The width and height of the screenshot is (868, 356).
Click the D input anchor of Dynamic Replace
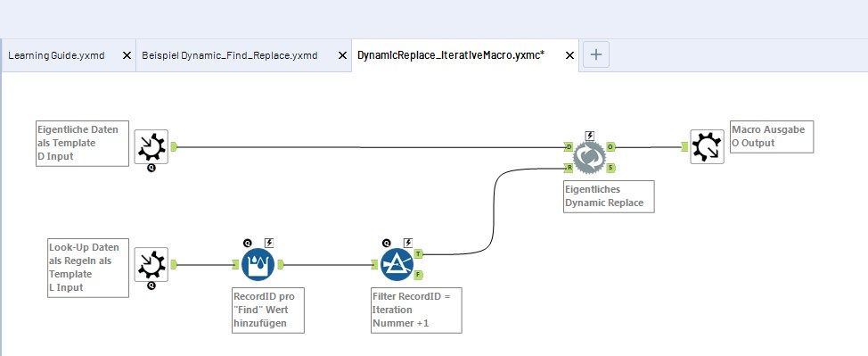(569, 147)
